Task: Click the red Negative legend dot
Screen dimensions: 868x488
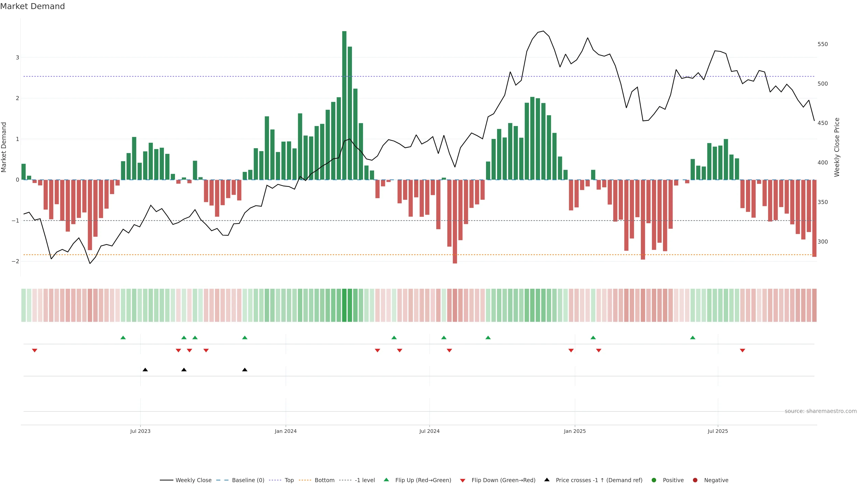Action: (695, 480)
